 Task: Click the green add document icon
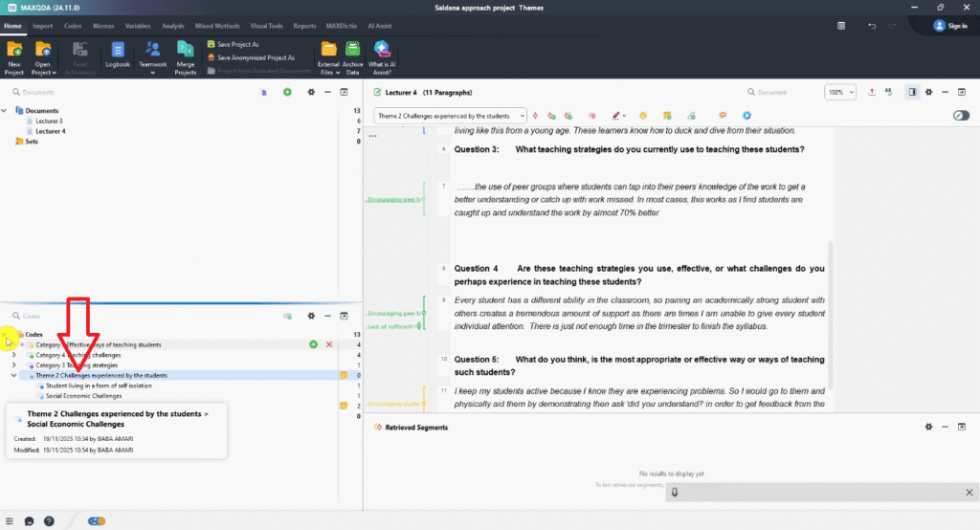(x=287, y=92)
